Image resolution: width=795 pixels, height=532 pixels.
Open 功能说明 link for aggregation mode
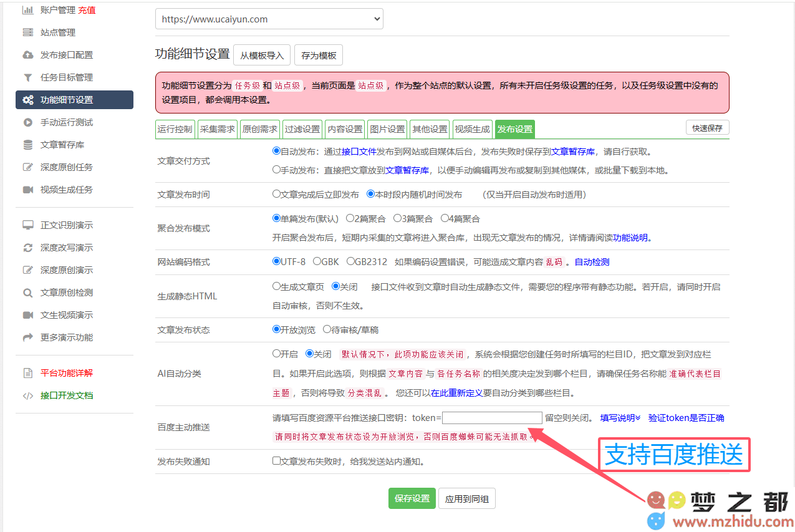click(x=631, y=238)
